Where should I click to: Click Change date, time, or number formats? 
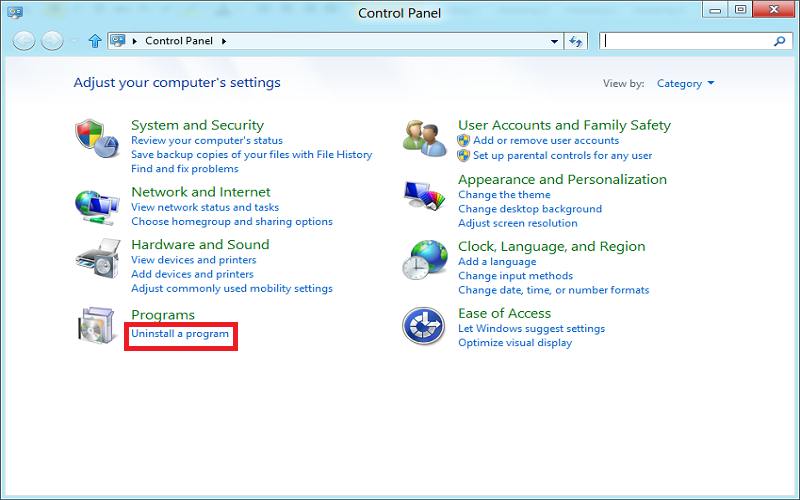coord(554,290)
